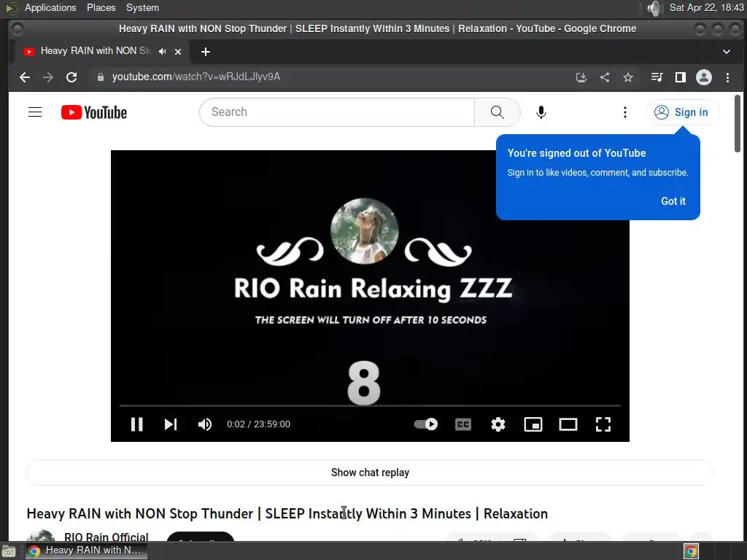The image size is (747, 560).
Task: Click the page vertical scrollbar
Action: pos(737,123)
